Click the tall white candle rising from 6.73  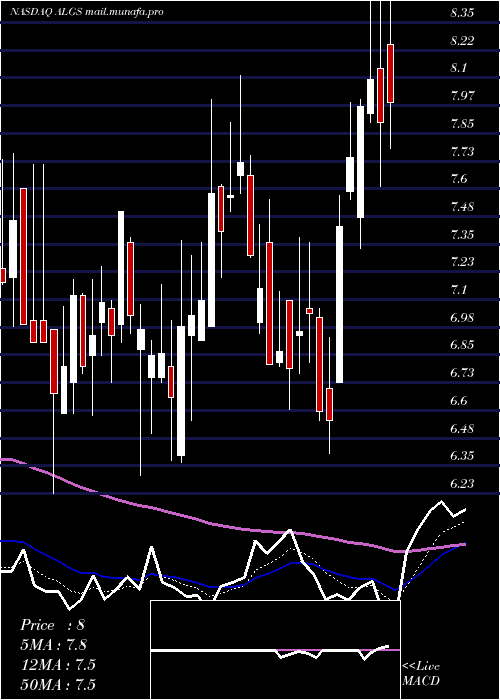pos(340,304)
